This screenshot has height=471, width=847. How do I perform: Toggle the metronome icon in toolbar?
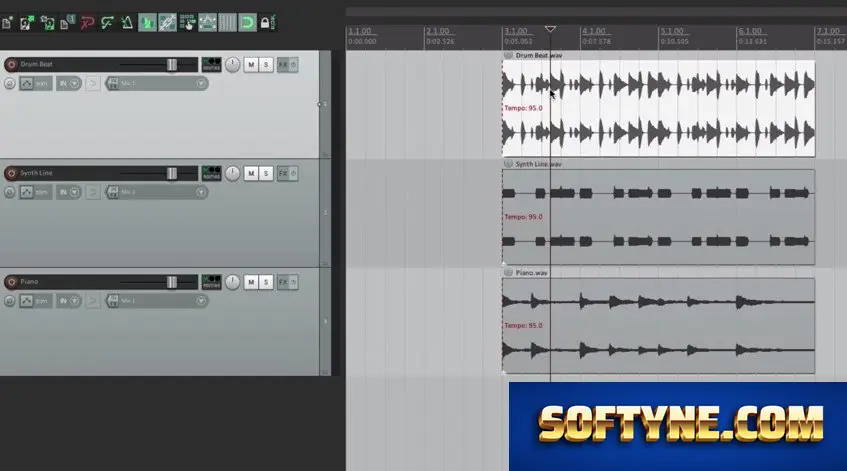(127, 23)
